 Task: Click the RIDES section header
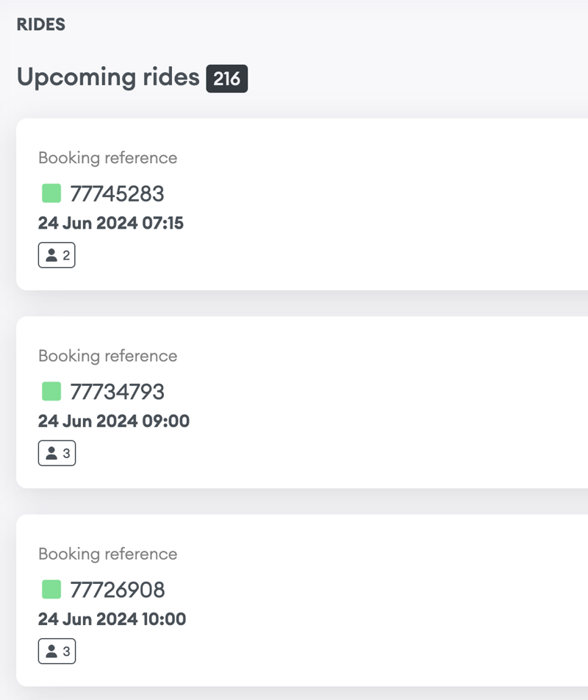pos(41,25)
